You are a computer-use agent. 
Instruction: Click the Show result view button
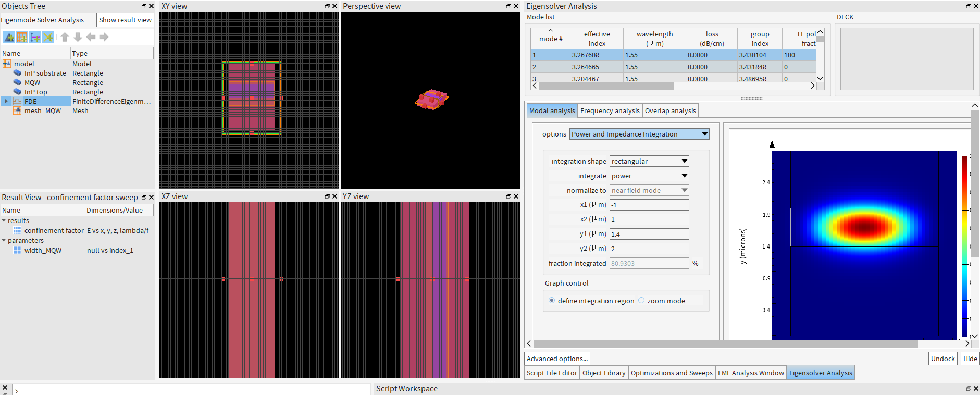(125, 20)
